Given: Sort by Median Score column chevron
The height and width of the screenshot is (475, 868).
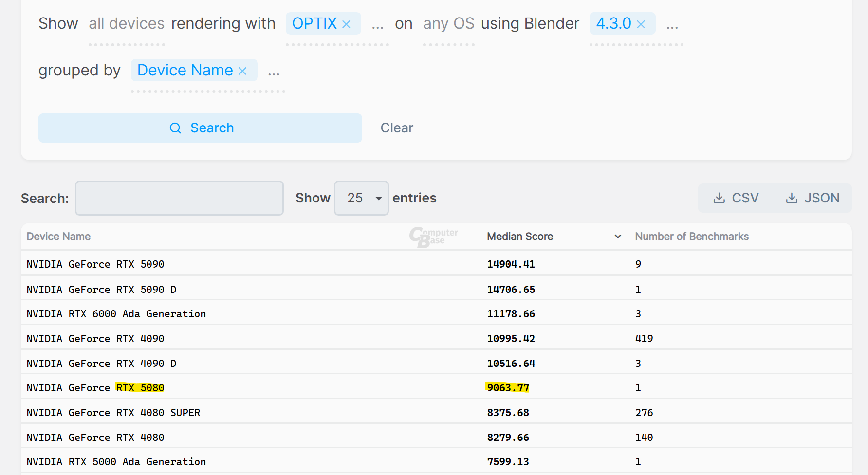Looking at the screenshot, I should (x=618, y=237).
